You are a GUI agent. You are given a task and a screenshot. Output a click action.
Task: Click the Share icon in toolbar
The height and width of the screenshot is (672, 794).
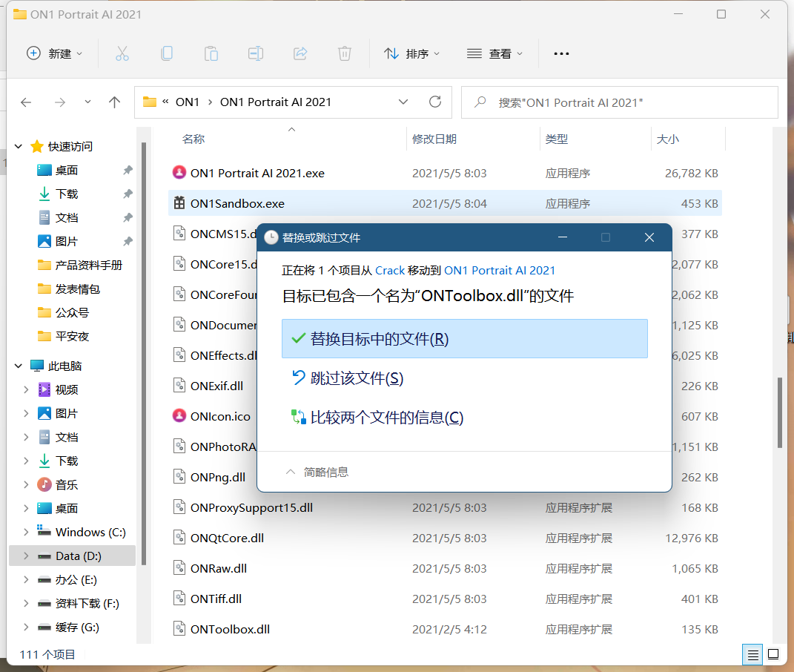coord(300,53)
